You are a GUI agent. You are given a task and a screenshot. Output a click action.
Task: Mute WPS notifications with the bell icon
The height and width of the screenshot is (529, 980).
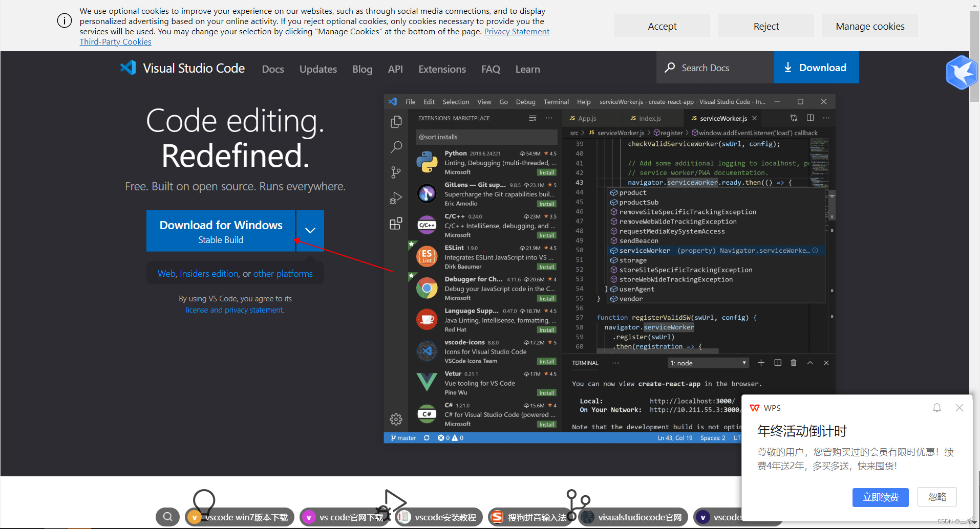click(x=937, y=408)
